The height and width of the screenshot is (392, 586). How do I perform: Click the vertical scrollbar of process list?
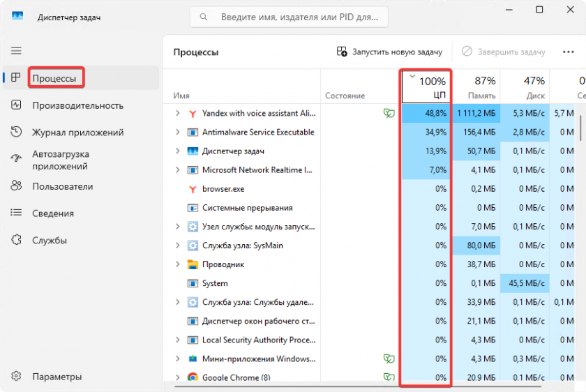(x=580, y=130)
